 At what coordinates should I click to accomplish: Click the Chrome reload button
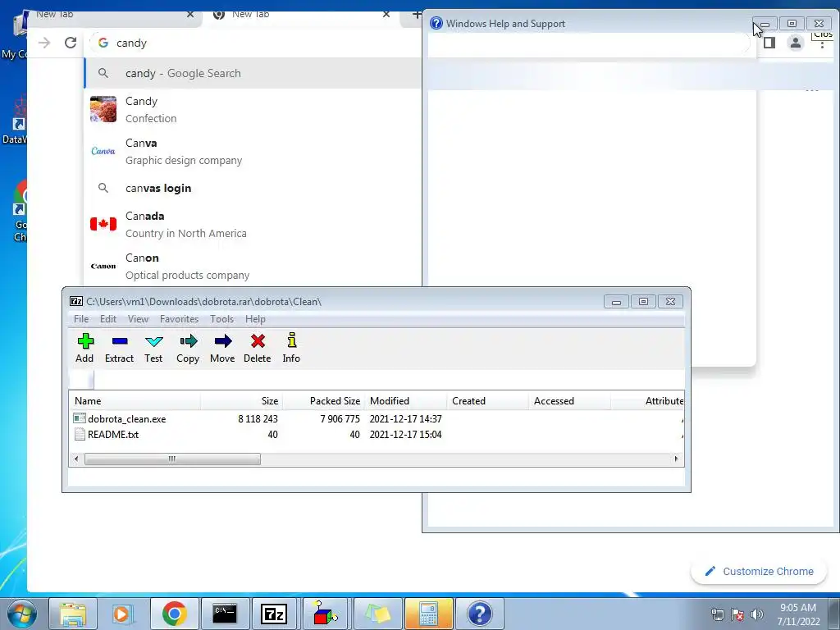tap(71, 43)
